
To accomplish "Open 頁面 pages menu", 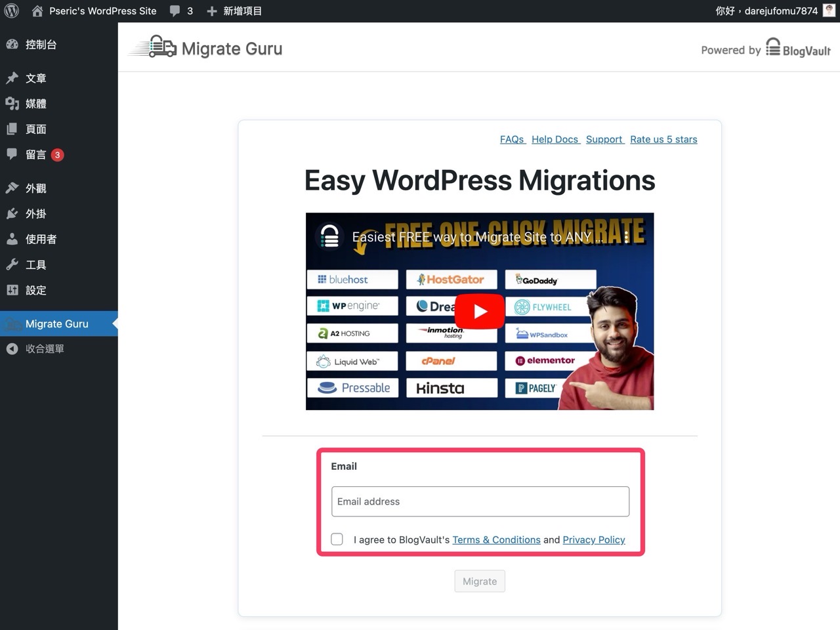I will 36,129.
